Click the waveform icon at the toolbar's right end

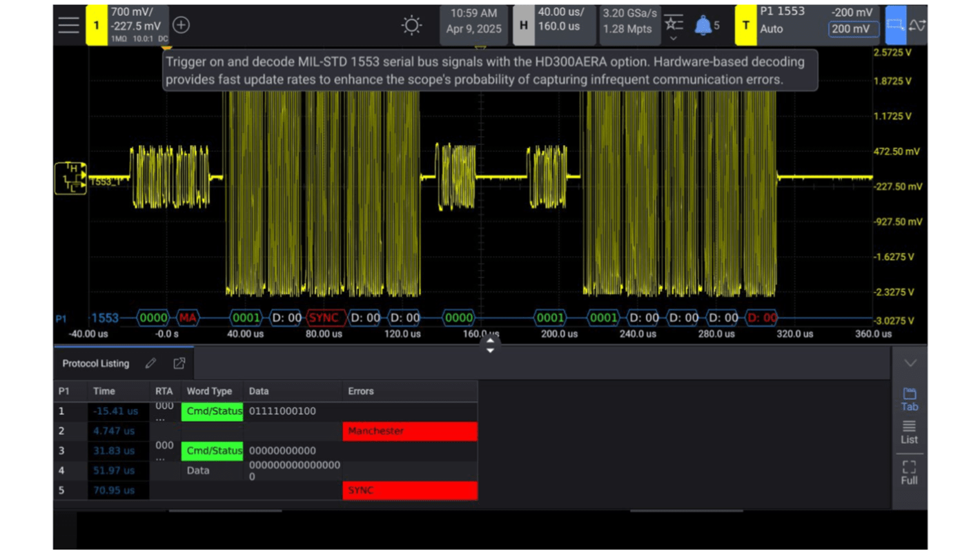[917, 26]
